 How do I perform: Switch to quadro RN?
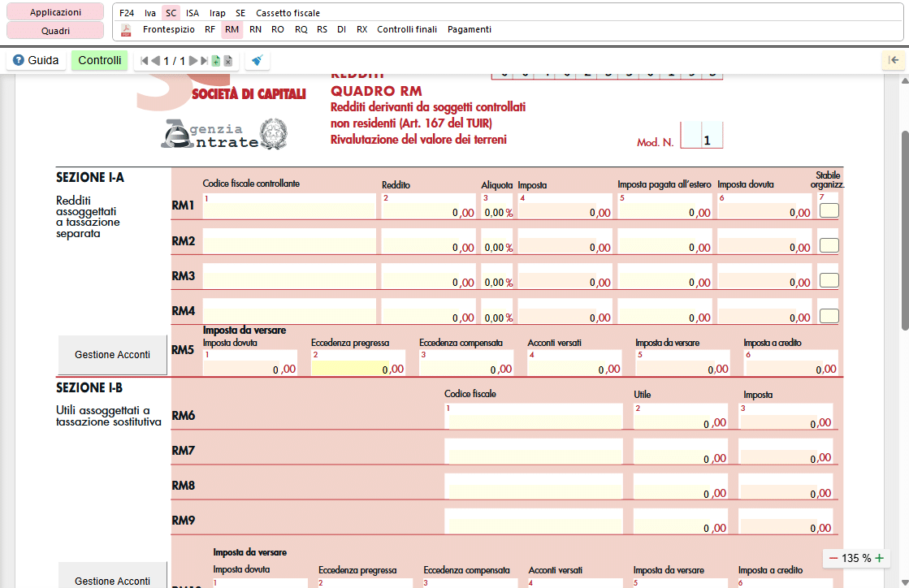[255, 29]
